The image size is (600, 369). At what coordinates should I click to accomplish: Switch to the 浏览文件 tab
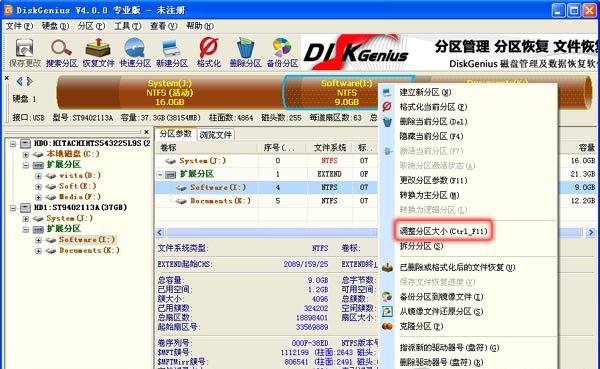tap(216, 135)
